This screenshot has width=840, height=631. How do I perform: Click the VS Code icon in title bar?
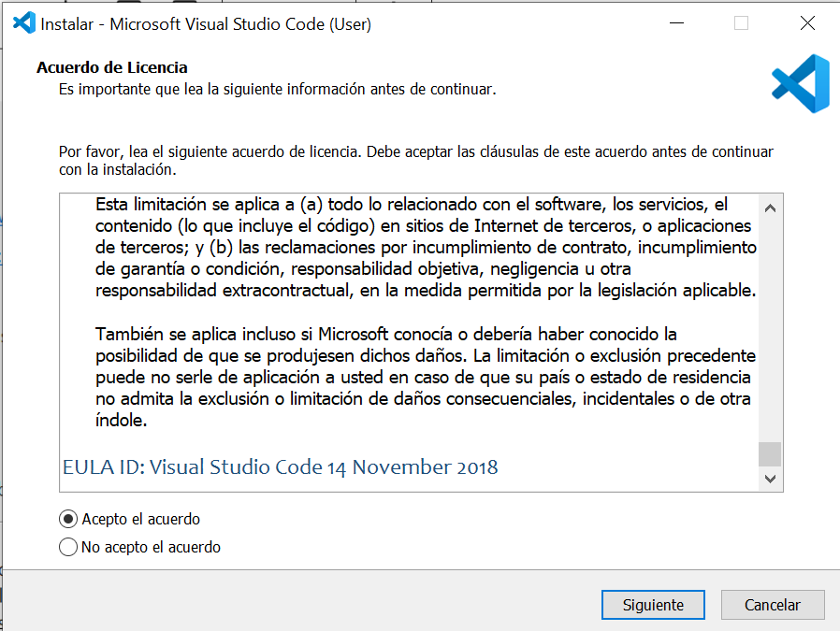tap(23, 24)
